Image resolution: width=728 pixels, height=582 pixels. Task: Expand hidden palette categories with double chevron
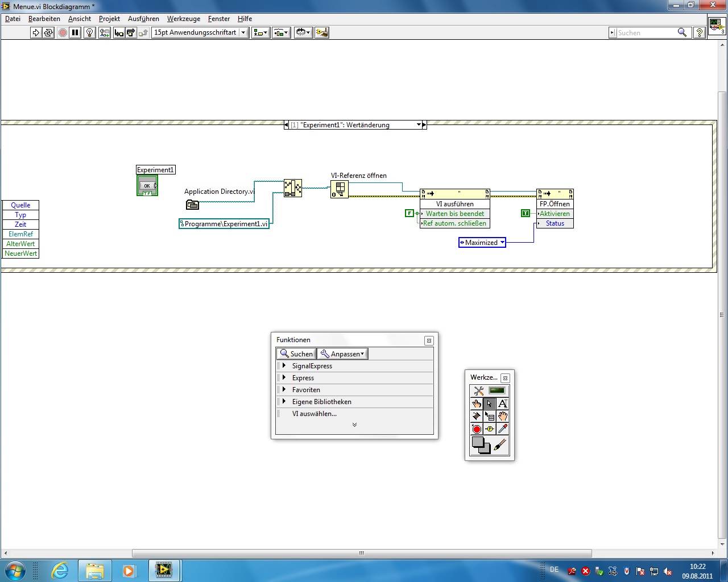tap(354, 425)
